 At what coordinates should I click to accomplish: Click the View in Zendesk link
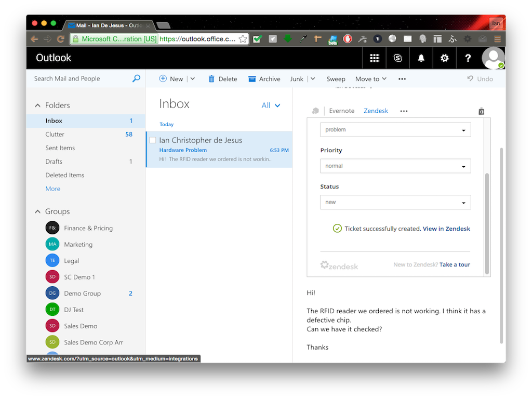tap(446, 229)
